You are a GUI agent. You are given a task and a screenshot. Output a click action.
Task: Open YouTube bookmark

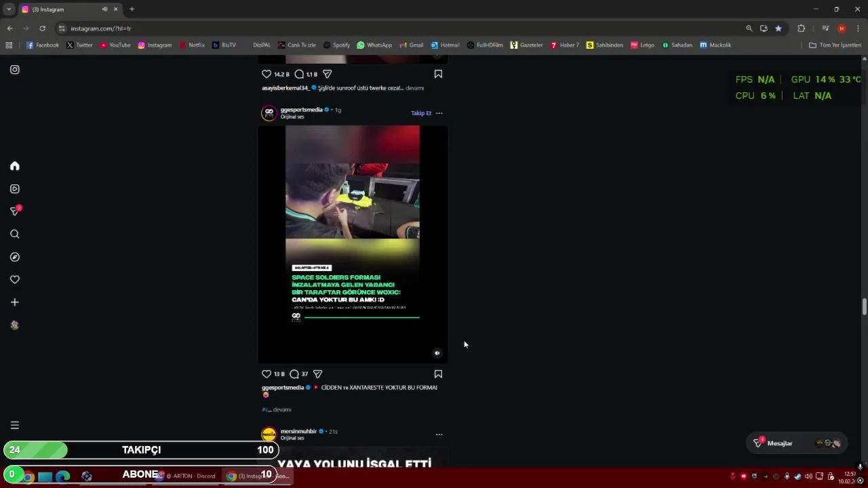115,45
